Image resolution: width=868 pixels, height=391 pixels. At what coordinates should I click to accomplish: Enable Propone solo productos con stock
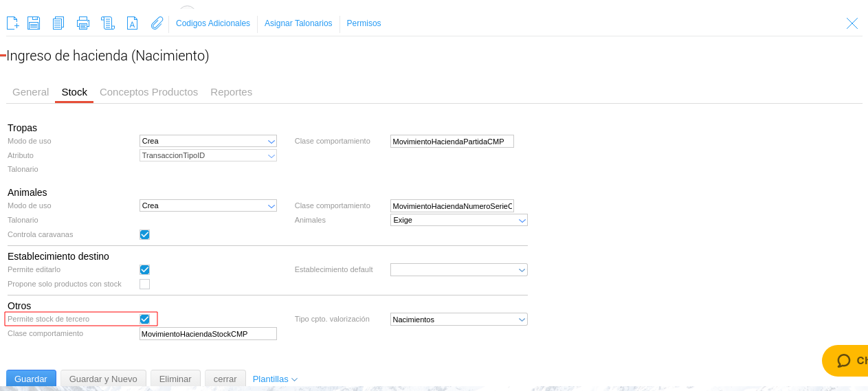[x=144, y=284]
